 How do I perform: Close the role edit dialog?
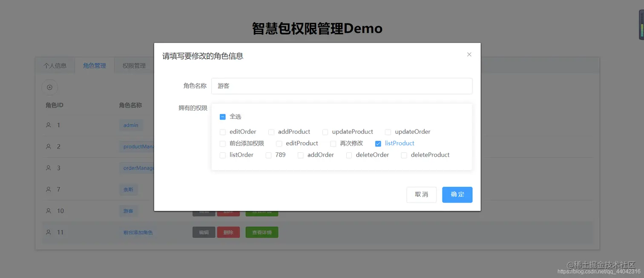point(469,54)
